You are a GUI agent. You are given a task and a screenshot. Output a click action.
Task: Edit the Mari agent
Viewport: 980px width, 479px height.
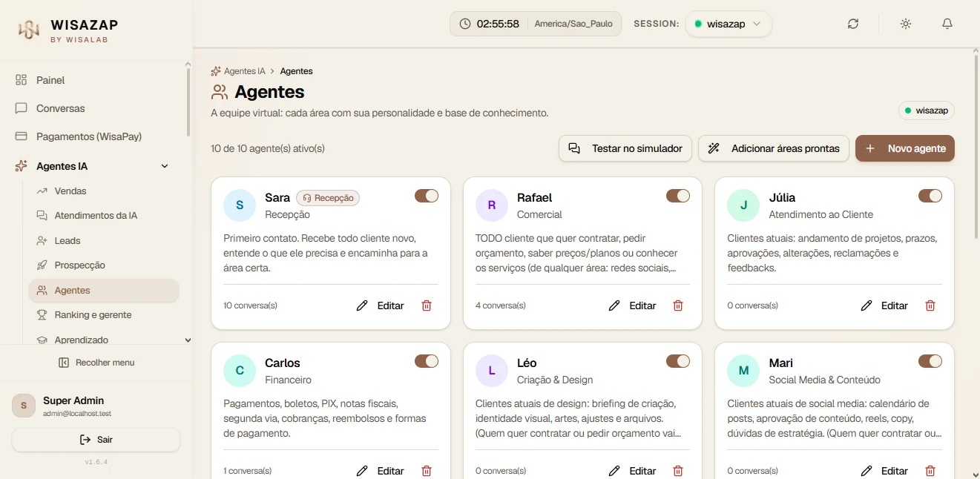[884, 471]
